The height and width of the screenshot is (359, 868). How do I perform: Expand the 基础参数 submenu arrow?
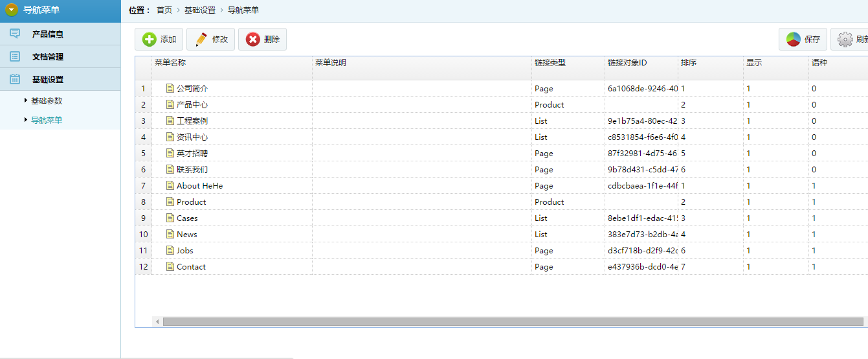(x=26, y=100)
